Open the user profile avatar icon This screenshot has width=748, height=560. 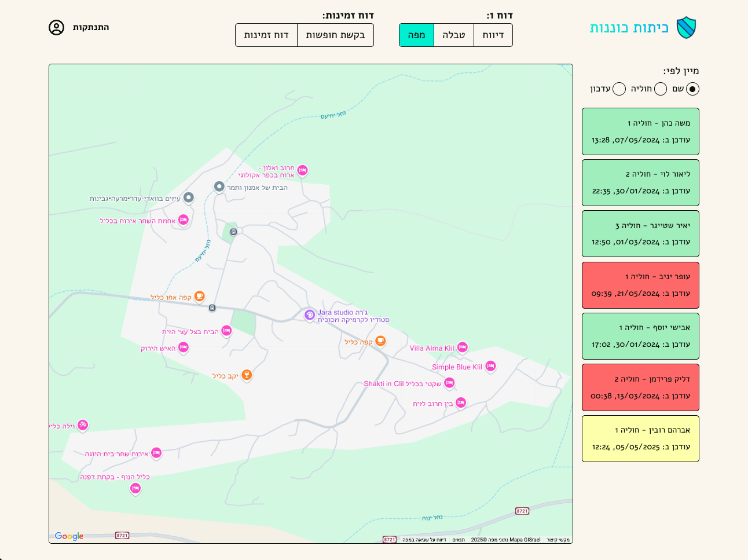(56, 27)
